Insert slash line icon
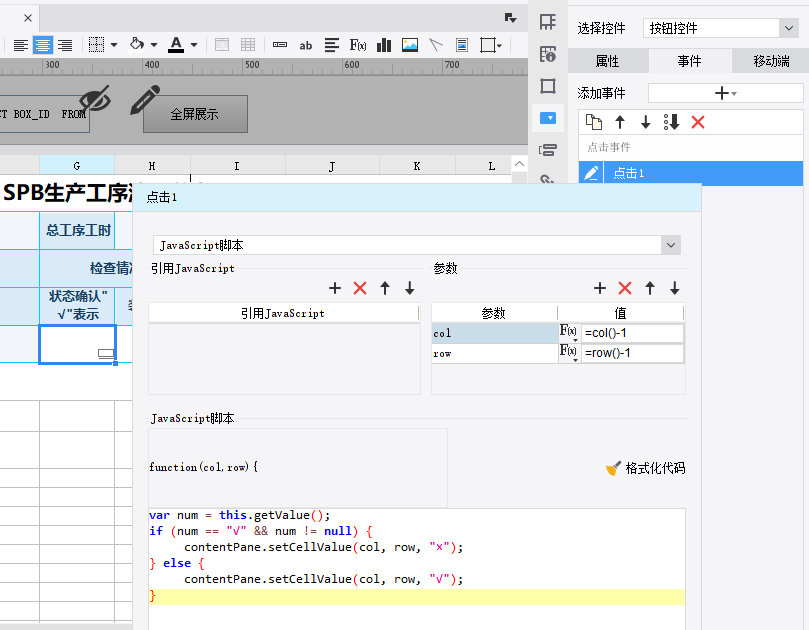 coord(436,45)
